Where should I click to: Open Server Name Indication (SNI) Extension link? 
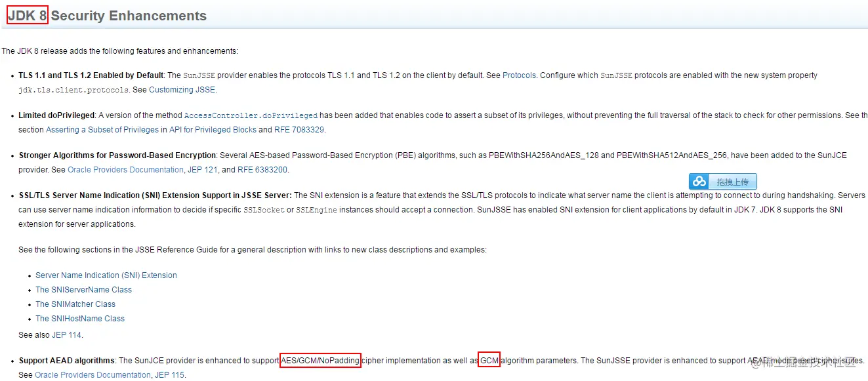point(106,275)
